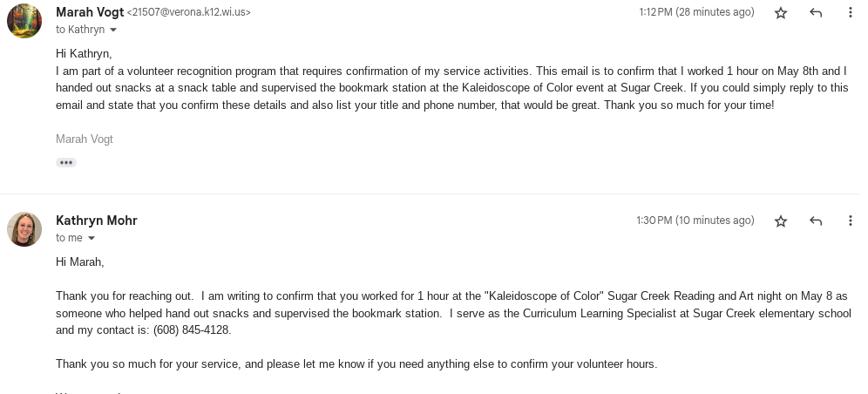Screen dimensions: 868x394
Task: Click "Hi Kathryn," greeting in first email
Action: (x=84, y=53)
